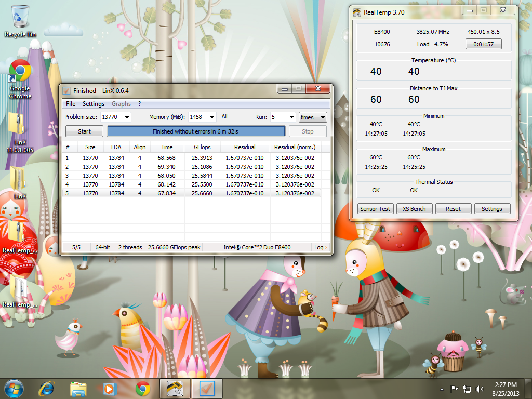This screenshot has width=532, height=399.
Task: Open the clock showing 2:27 PM
Action: click(506, 389)
